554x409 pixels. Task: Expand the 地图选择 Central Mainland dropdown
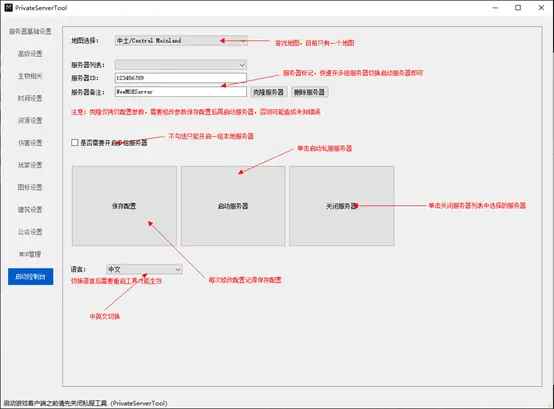(181, 41)
